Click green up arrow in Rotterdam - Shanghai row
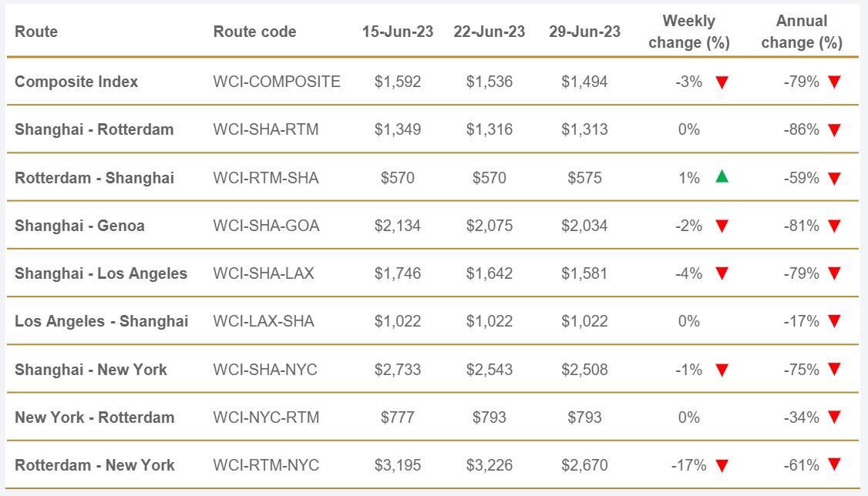Image resolution: width=868 pixels, height=496 pixels. [722, 177]
